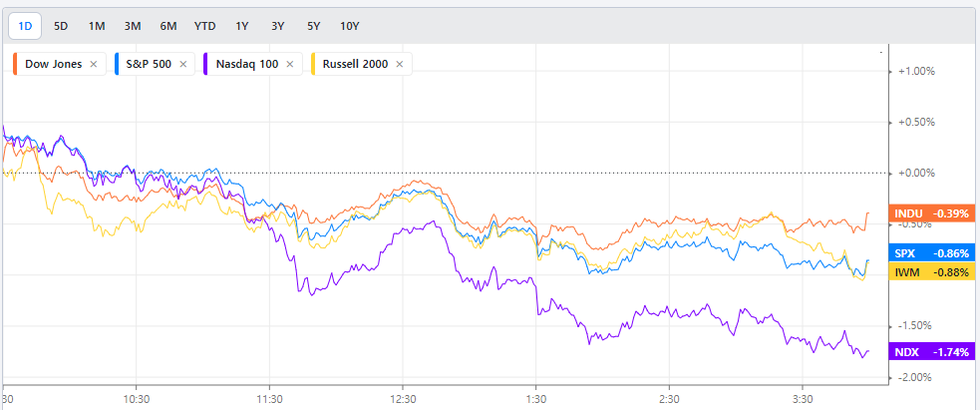The width and height of the screenshot is (980, 410).
Task: Choose the 6M time range
Action: coord(168,25)
